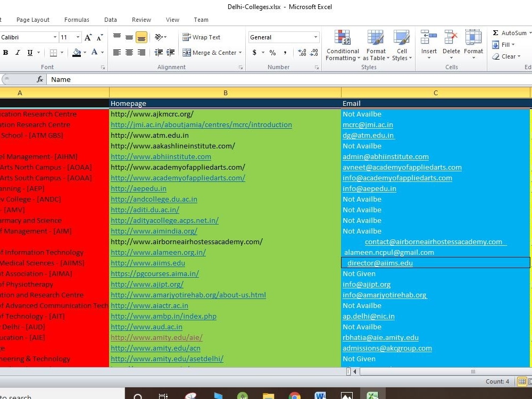Click the Wrap Text button
The width and height of the screenshot is (532, 399).
tap(201, 37)
